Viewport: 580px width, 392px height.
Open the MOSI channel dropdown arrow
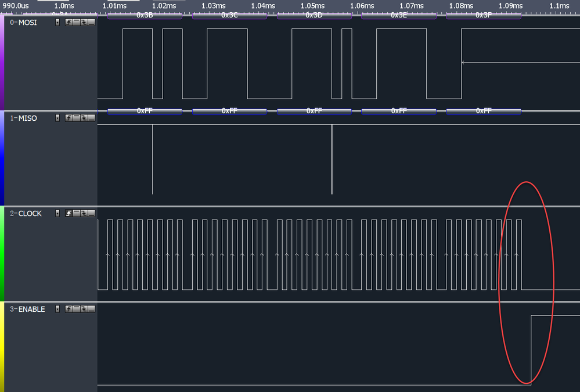(x=57, y=22)
